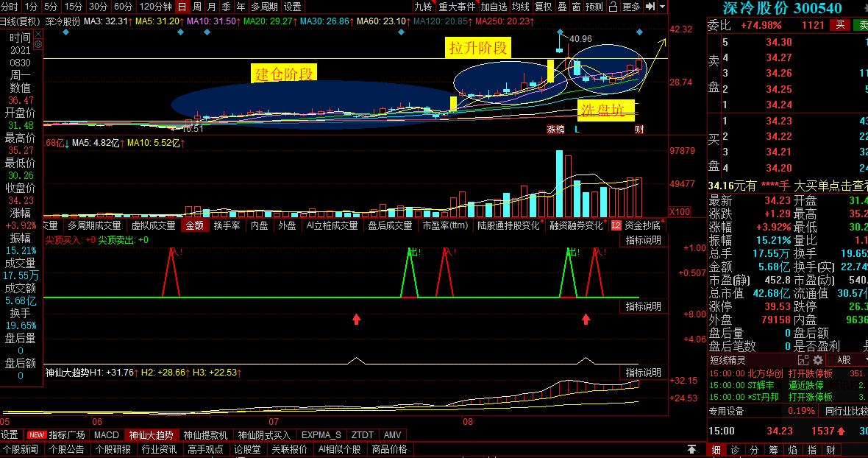Toggle 均线 moving averages display
This screenshot has height=458, width=868.
(520, 7)
